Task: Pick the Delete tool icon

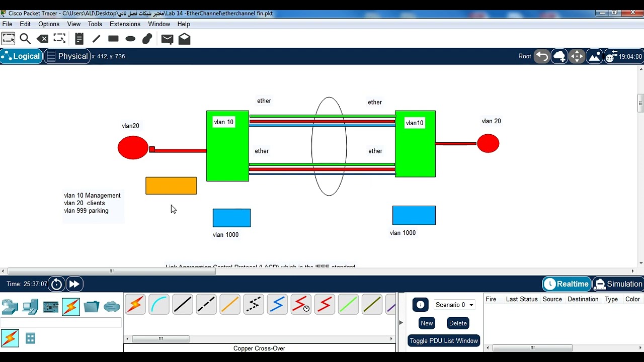Action: 43,39
